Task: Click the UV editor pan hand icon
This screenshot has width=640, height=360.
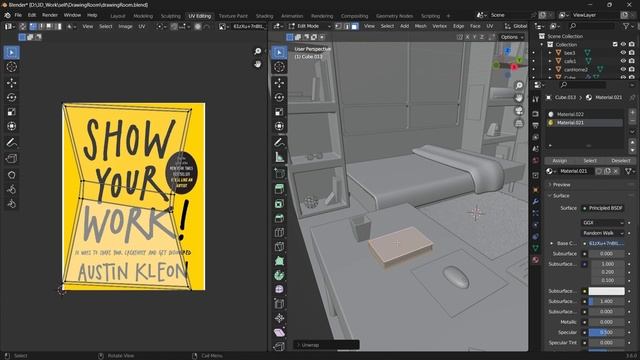Action: (x=258, y=64)
